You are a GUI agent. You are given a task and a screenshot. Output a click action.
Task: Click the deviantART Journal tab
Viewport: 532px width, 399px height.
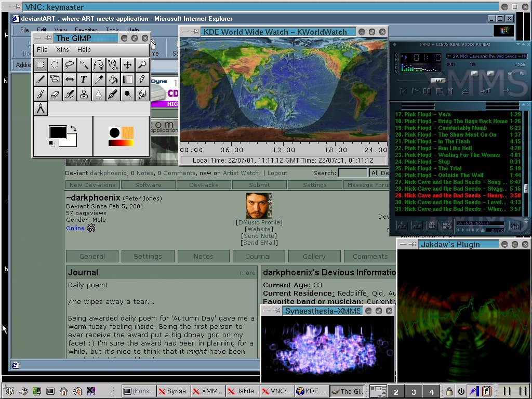click(x=259, y=257)
